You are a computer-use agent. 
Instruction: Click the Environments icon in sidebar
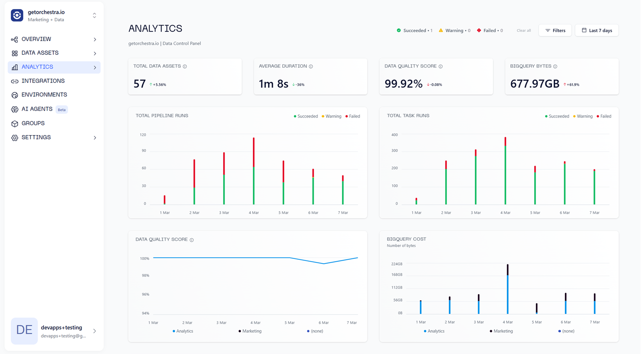pos(14,95)
